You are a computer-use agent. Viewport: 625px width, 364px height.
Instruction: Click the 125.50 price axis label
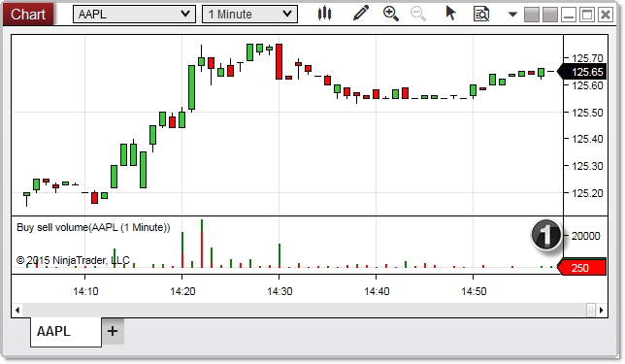coord(587,113)
